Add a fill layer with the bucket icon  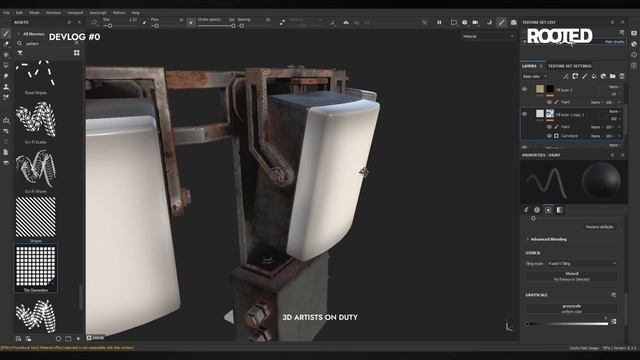[x=594, y=76]
